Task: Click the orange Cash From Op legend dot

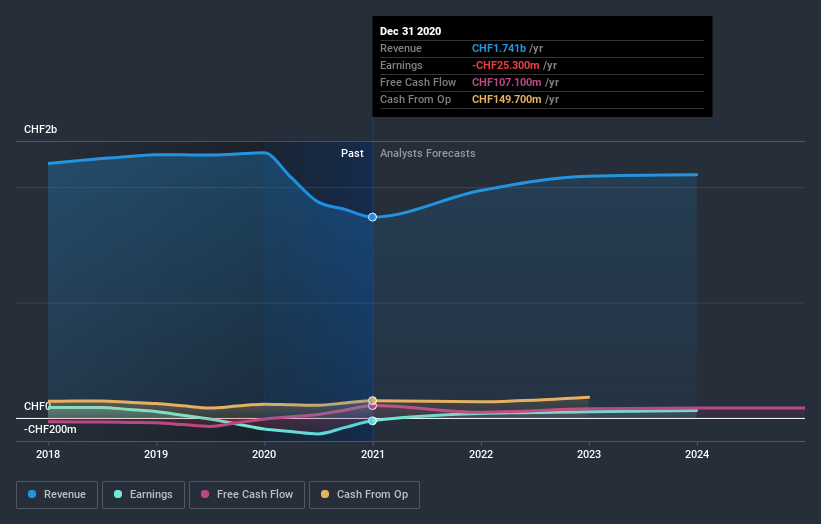Action: (325, 494)
